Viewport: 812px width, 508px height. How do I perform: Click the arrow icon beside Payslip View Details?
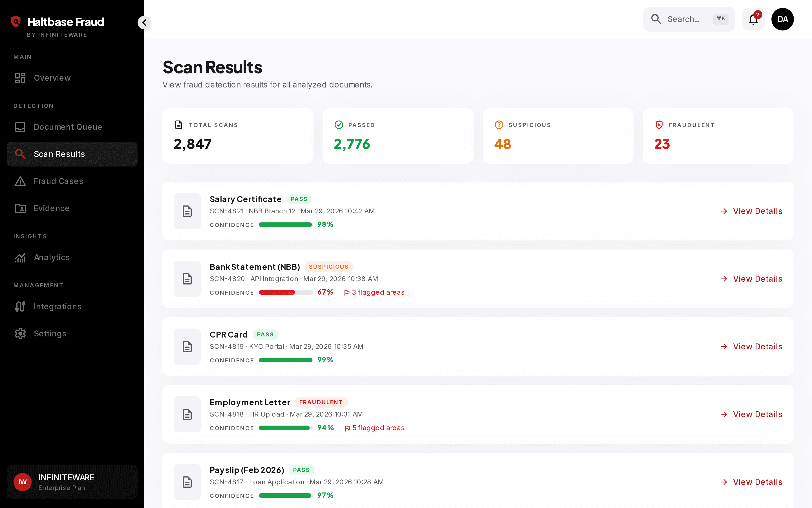pos(724,482)
